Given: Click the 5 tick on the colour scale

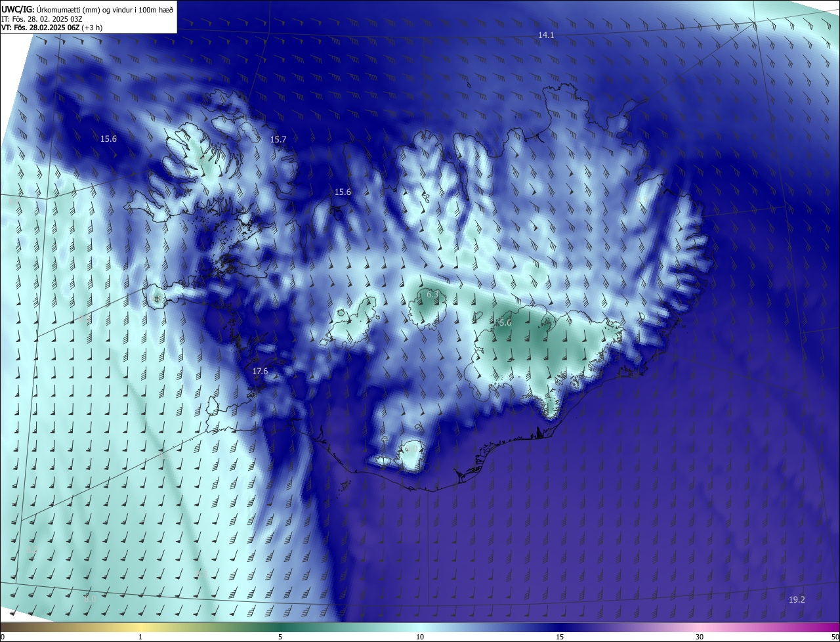Looking at the screenshot, I should pyautogui.click(x=280, y=637).
